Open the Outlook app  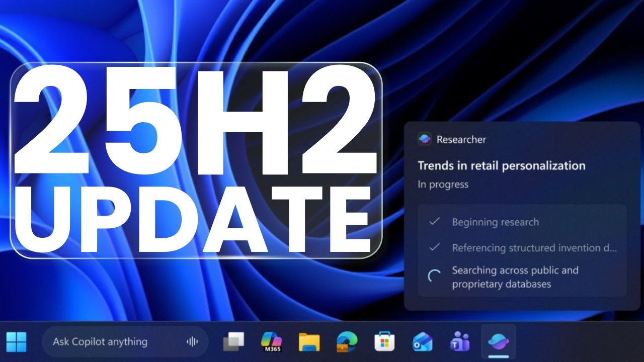pos(422,342)
